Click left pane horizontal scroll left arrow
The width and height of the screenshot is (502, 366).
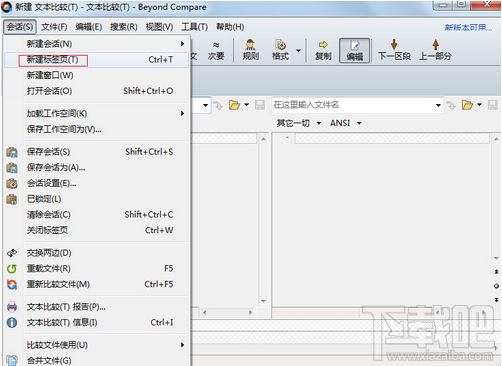click(x=205, y=313)
